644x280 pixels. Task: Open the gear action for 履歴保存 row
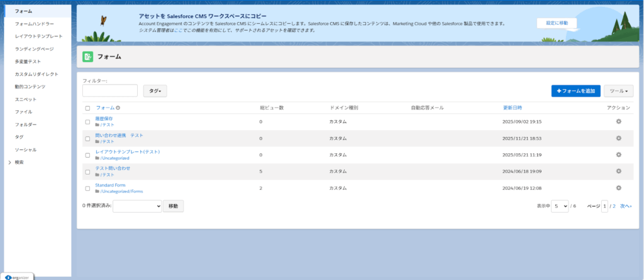(618, 122)
